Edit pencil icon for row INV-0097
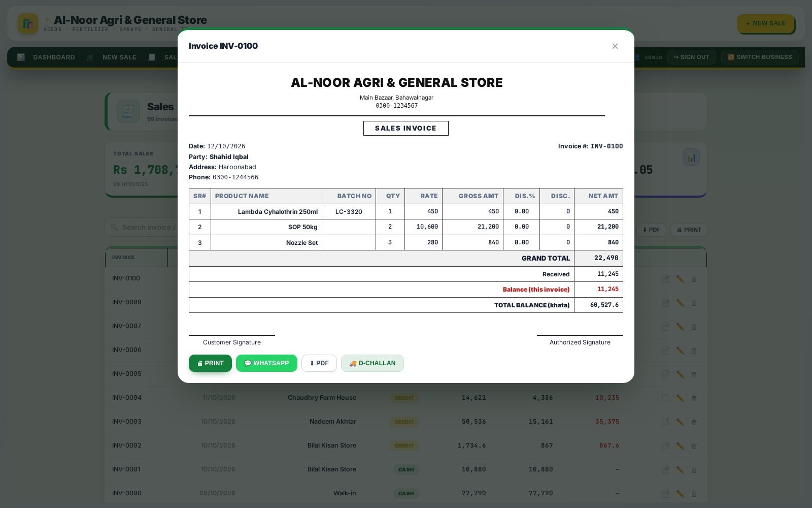 [x=680, y=327]
